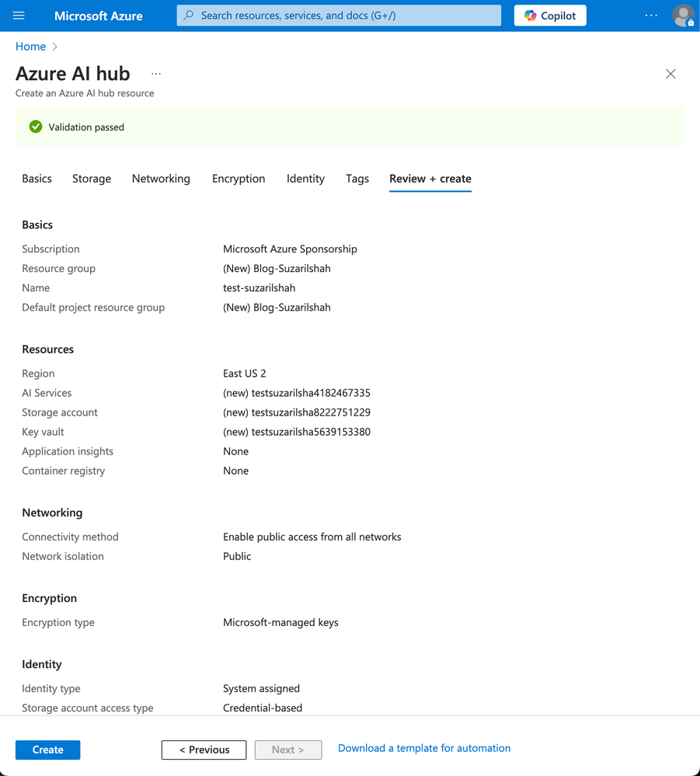Select Storage account value 'testsuzarilsha8222751229'

(x=311, y=412)
